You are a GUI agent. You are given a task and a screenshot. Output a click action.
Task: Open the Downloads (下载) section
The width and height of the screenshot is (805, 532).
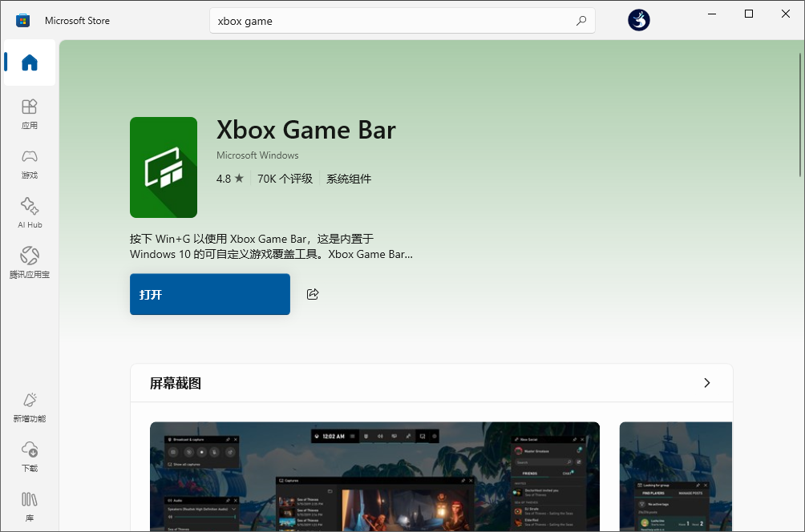tap(29, 457)
